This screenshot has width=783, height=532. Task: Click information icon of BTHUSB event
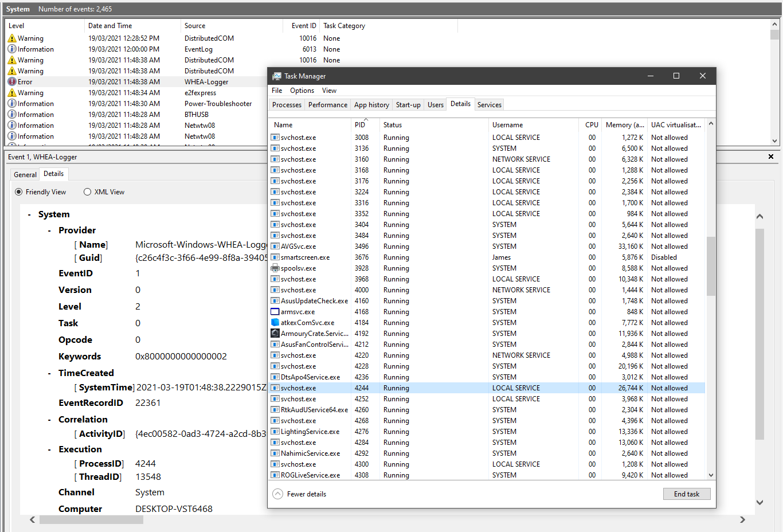coord(12,115)
